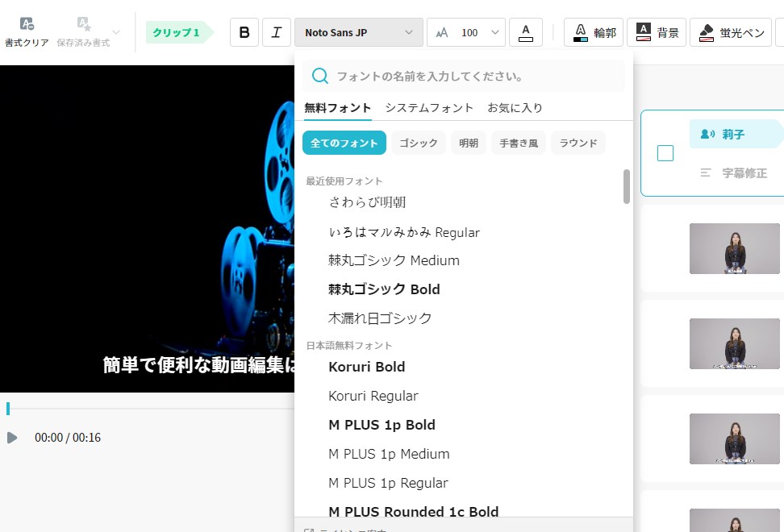The height and width of the screenshot is (532, 784).
Task: Filter fonts by ラウンド
Action: (578, 143)
